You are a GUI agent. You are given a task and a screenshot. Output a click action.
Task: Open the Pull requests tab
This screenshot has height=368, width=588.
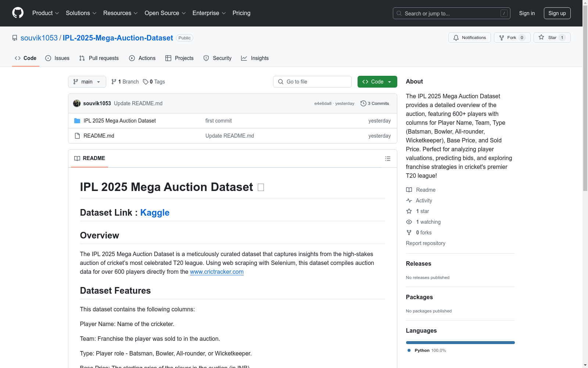tap(99, 58)
